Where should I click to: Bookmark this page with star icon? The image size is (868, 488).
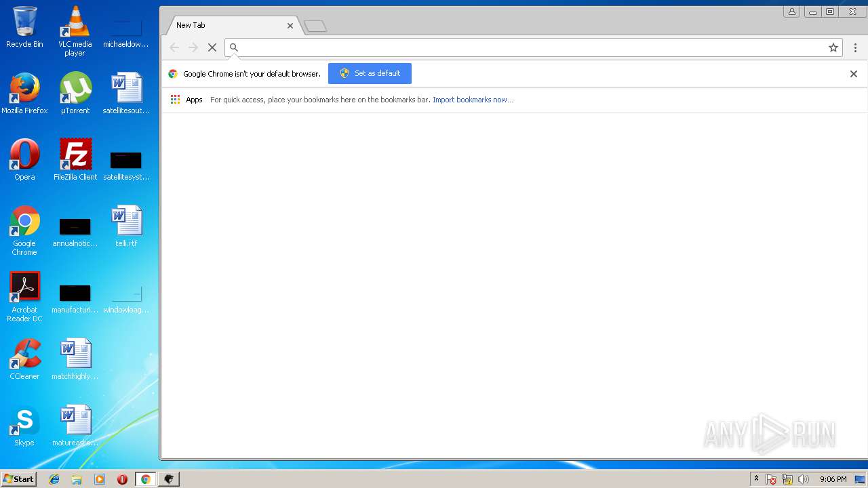pos(833,47)
